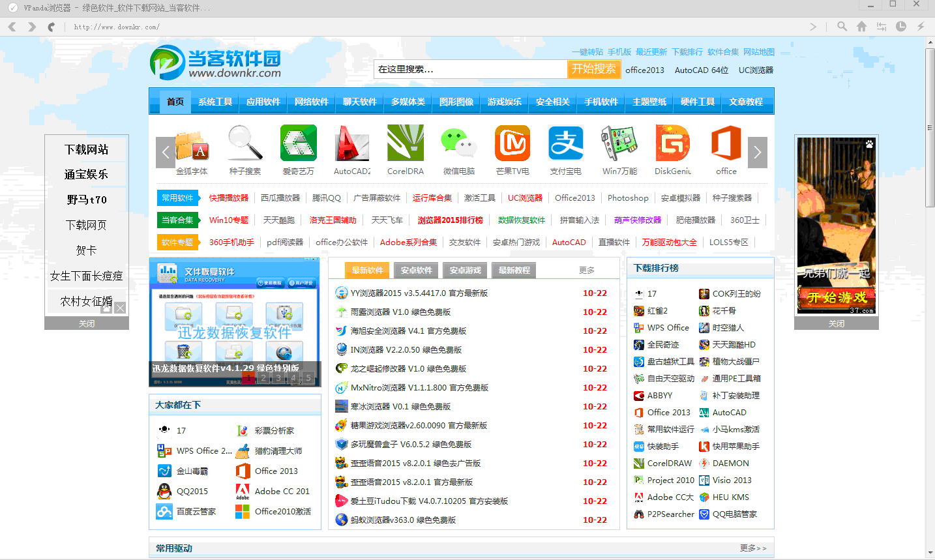Open the 手机版 top link
The image size is (935, 560).
pos(619,52)
